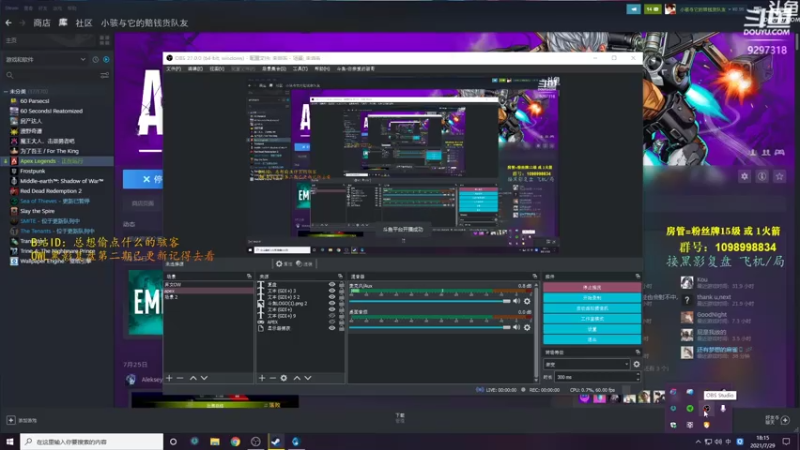Show Apex Legends game info icon

[x=762, y=177]
